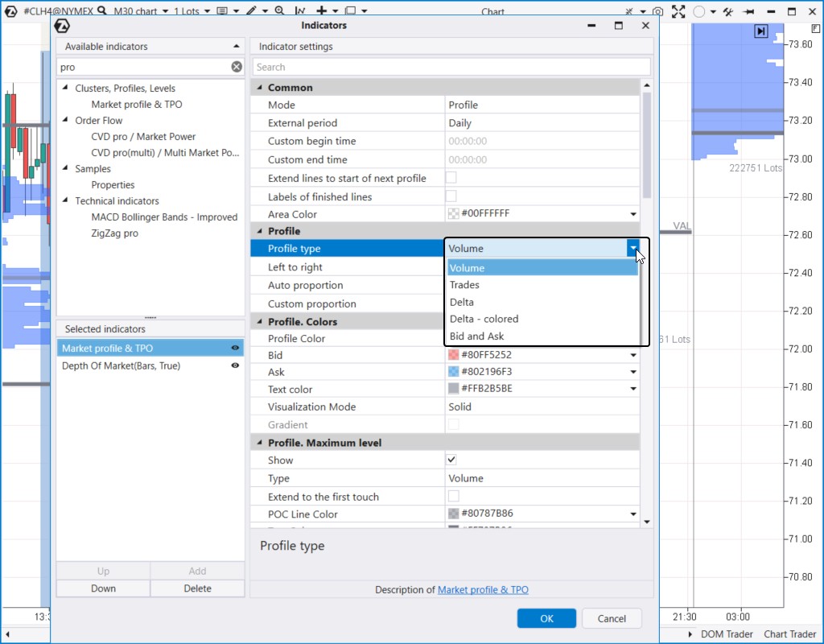The height and width of the screenshot is (644, 824).
Task: Click the OK button
Action: tap(546, 617)
